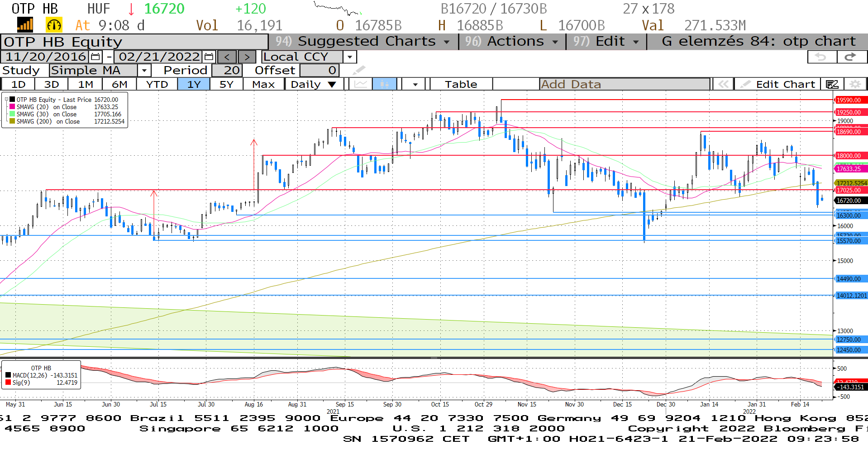Click the bar chart icon near ticker
Viewport: 868px width, 464px height.
tap(25, 25)
